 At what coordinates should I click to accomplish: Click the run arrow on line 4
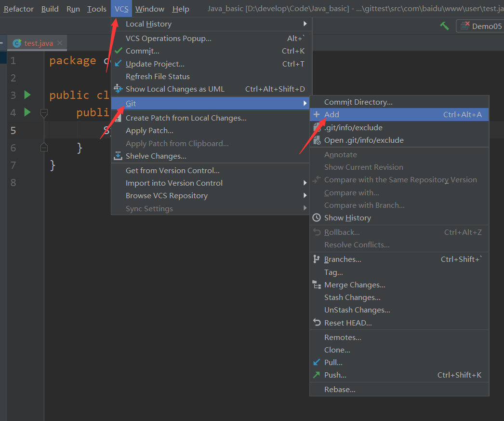point(27,112)
